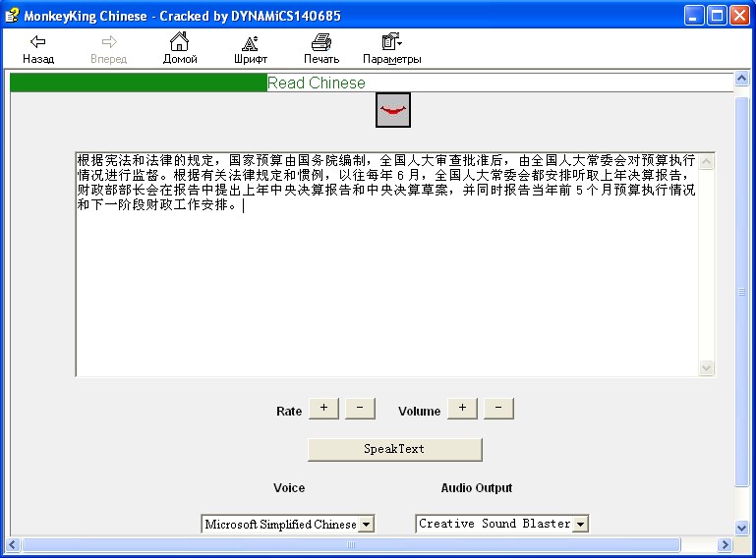Raise Volume with the plus button

coord(462,408)
